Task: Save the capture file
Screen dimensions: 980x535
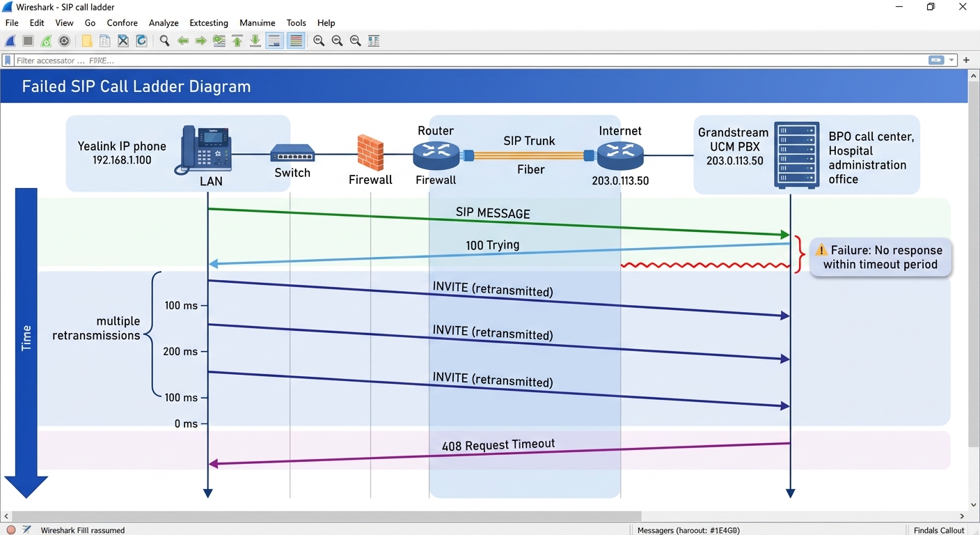Action: pos(105,41)
